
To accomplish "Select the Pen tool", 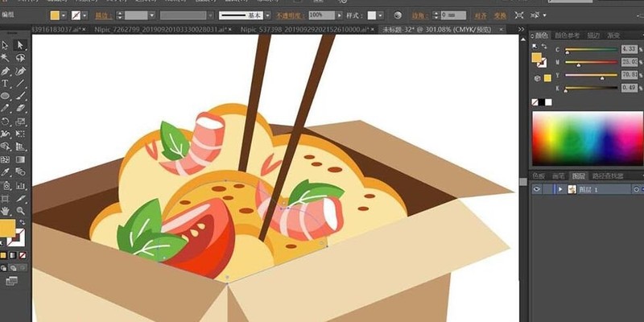I will click(6, 71).
